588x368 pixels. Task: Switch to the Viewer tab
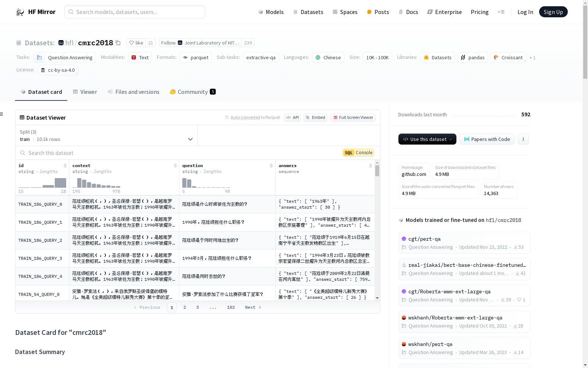point(85,92)
